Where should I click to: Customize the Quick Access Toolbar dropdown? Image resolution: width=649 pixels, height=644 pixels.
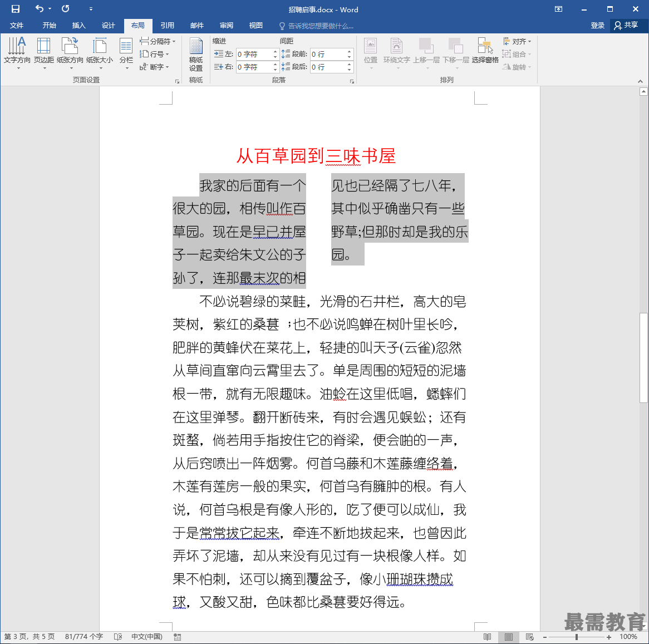click(91, 9)
